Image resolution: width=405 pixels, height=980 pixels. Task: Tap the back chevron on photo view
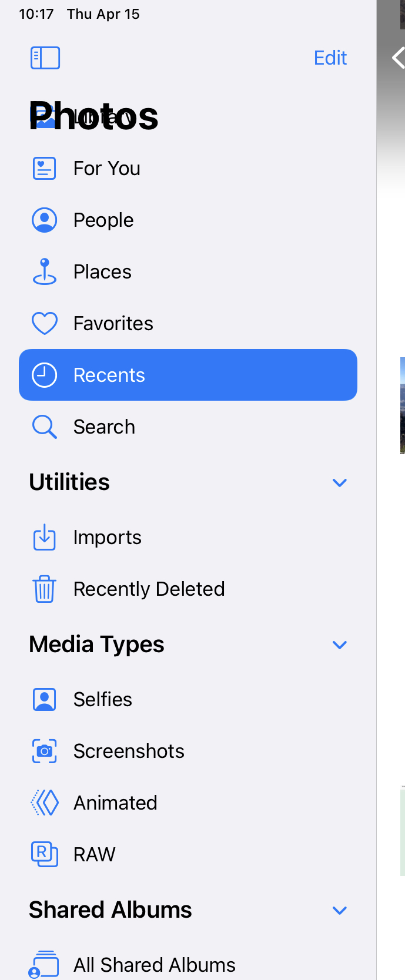(x=398, y=58)
